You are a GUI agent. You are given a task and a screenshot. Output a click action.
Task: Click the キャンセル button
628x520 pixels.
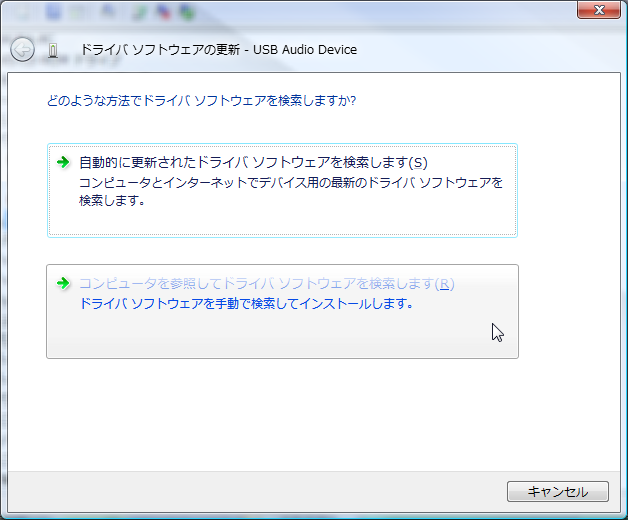click(558, 491)
